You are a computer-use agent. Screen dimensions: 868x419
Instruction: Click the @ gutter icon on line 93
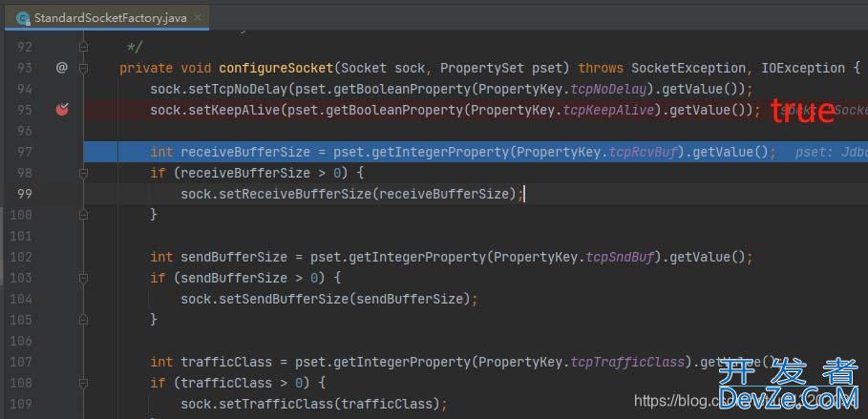[61, 68]
